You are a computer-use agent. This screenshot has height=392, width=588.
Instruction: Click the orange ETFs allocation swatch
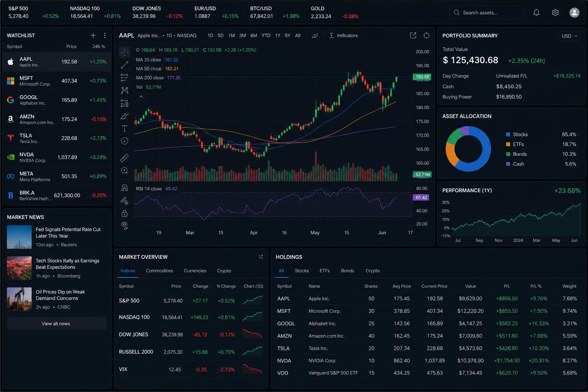pos(508,144)
